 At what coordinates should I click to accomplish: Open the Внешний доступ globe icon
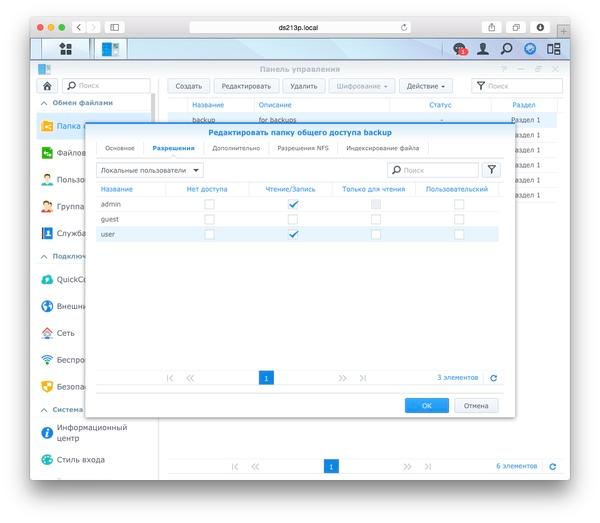tap(47, 306)
